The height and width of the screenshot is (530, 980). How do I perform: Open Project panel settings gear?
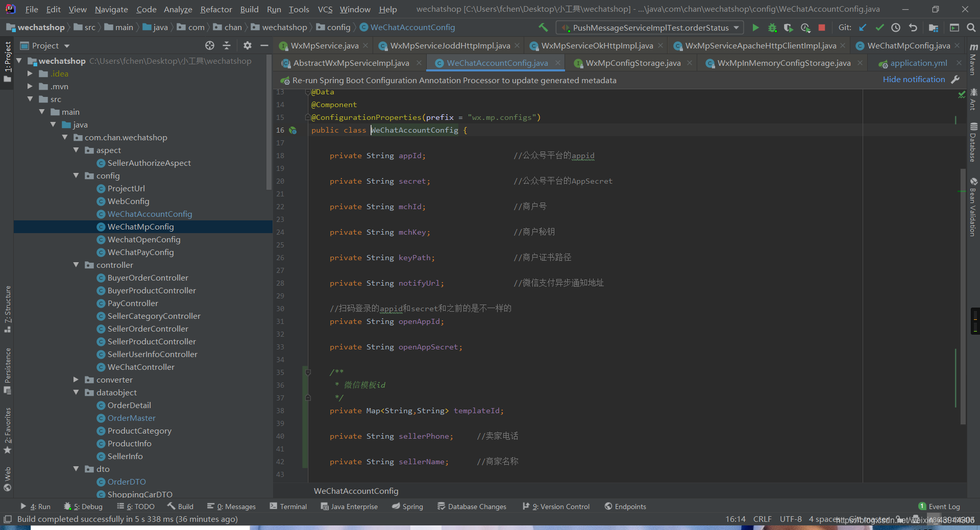click(x=248, y=45)
